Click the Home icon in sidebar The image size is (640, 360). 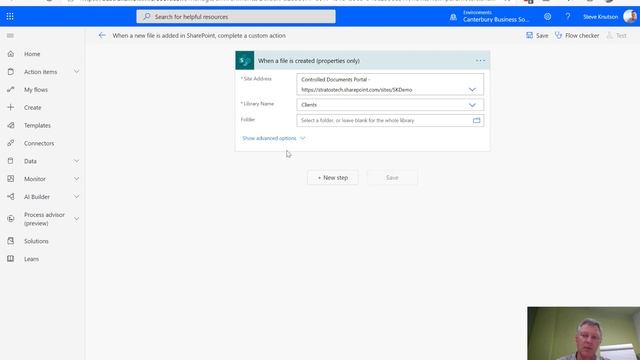(11, 54)
